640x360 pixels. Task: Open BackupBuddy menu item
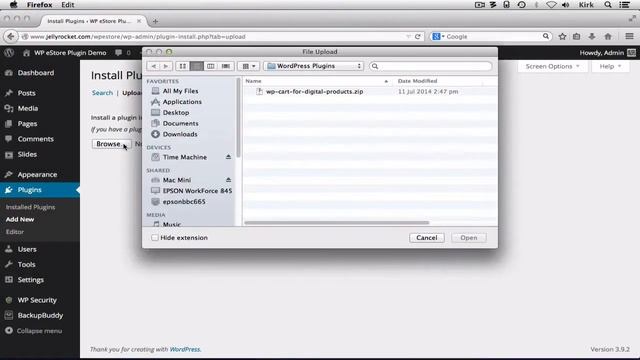[40, 316]
